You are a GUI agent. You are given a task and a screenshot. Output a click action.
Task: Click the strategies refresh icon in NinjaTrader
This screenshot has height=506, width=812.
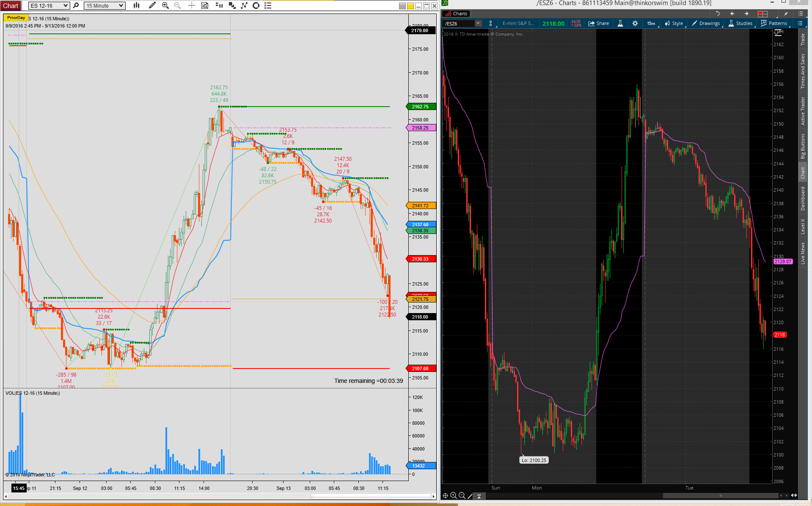coord(256,5)
